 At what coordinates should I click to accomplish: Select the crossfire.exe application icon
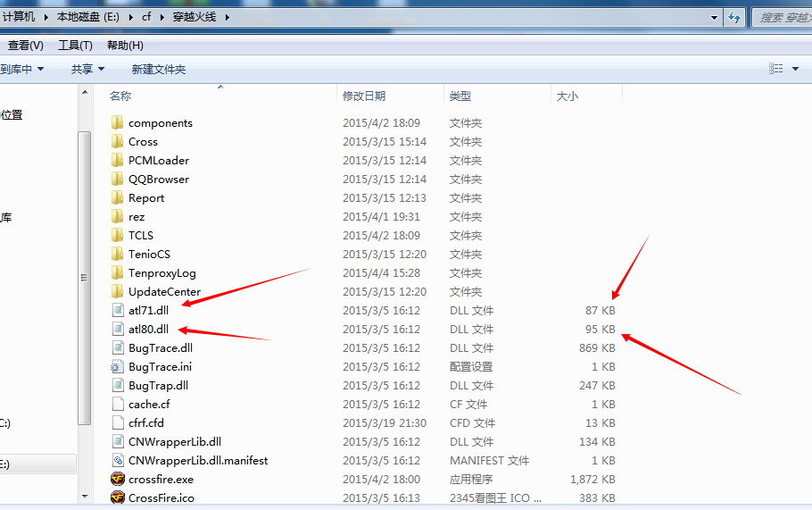pyautogui.click(x=118, y=479)
